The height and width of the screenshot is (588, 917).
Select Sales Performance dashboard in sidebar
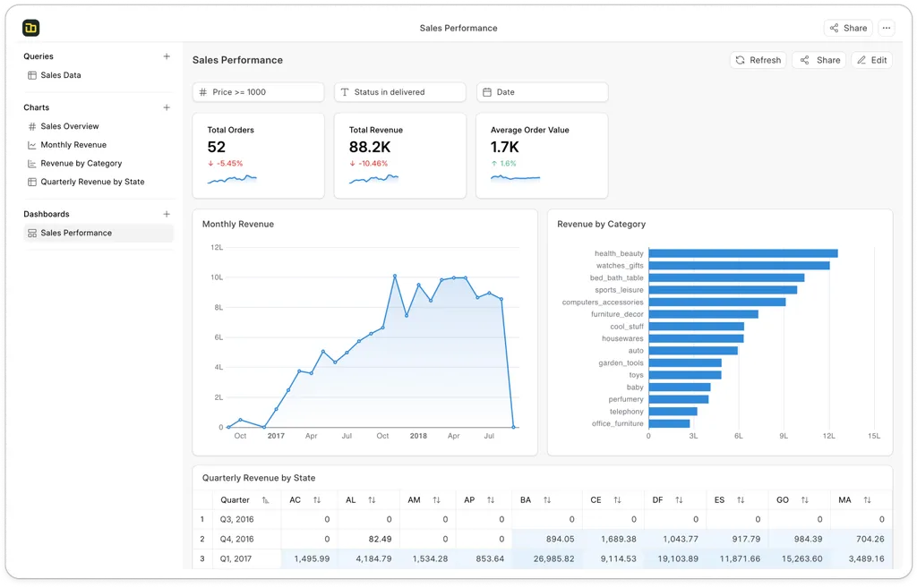76,233
